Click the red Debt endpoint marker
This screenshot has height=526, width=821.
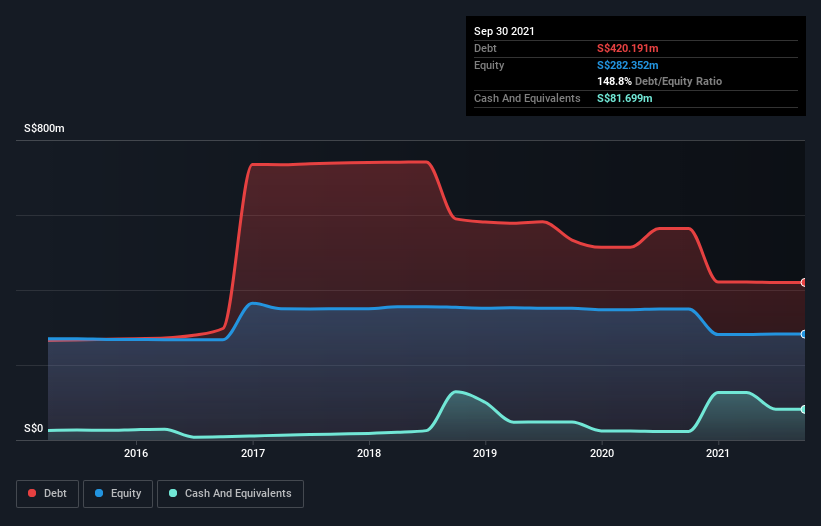tap(804, 283)
